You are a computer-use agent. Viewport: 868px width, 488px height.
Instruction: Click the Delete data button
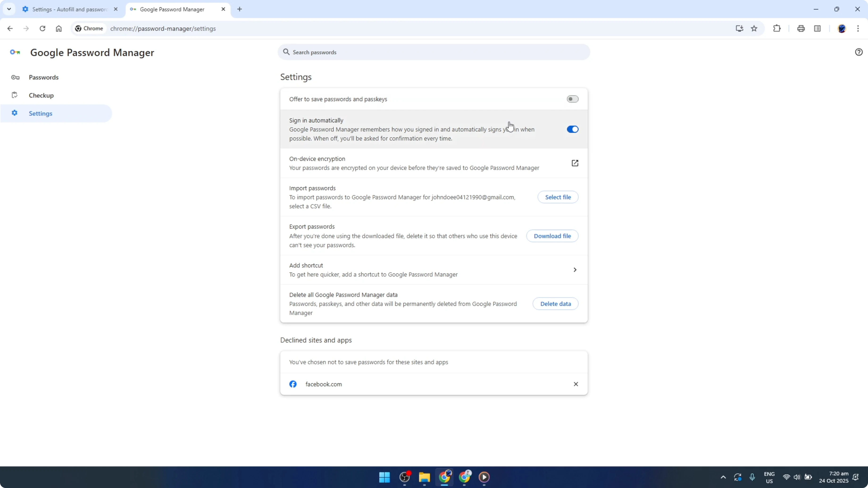(x=555, y=304)
